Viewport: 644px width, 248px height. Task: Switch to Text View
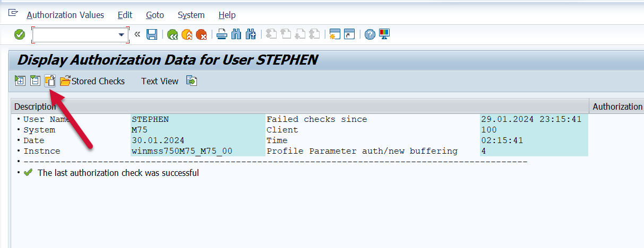pyautogui.click(x=159, y=81)
